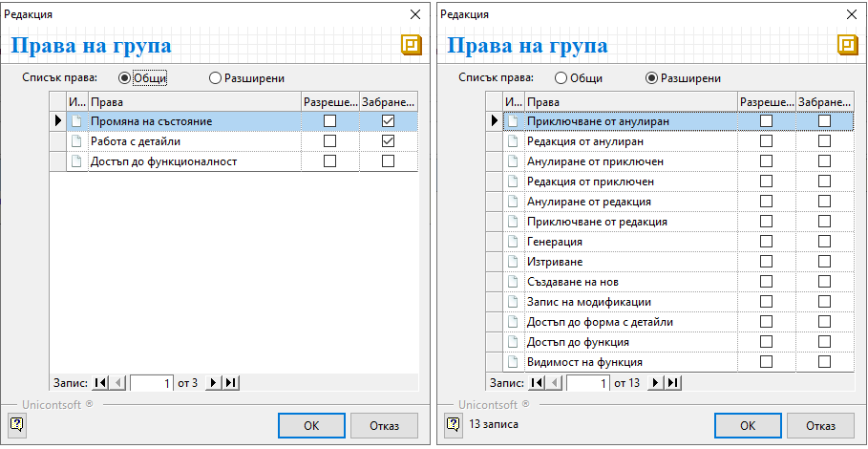The height and width of the screenshot is (449, 868).
Task: Check the allowed checkbox for 'Създаване на нов'
Action: tap(766, 282)
